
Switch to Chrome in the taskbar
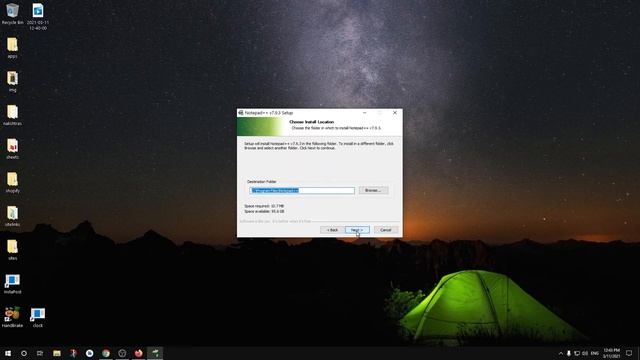(106, 353)
